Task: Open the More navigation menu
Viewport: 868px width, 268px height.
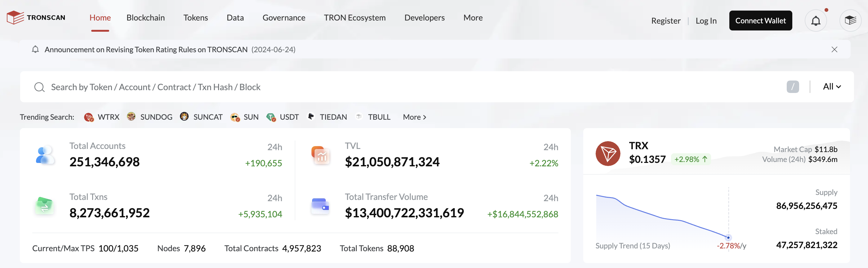Action: (473, 17)
